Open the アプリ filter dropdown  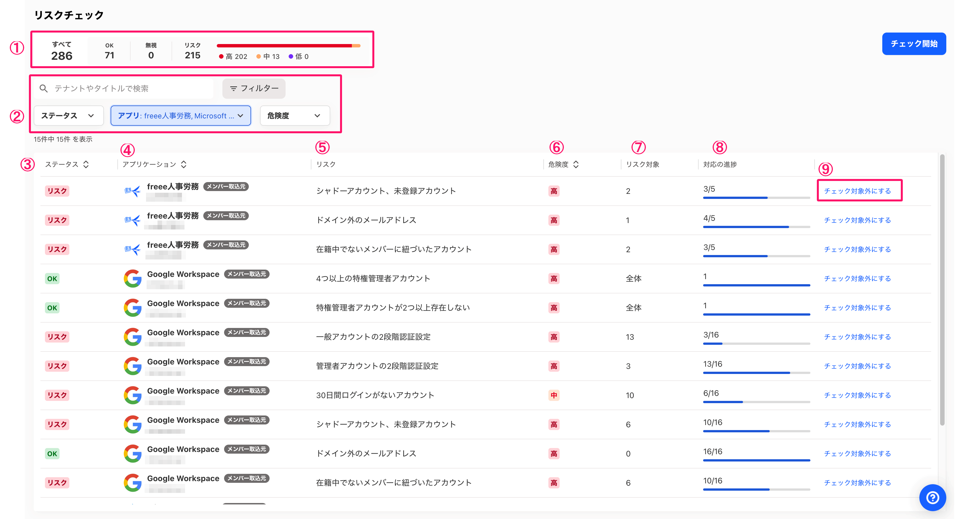(x=180, y=116)
